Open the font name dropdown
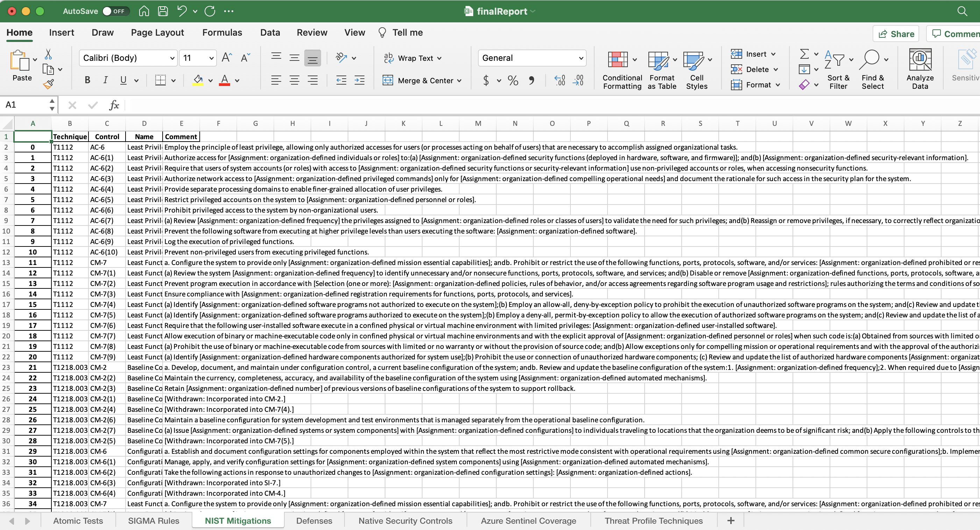Image resolution: width=980 pixels, height=530 pixels. tap(172, 58)
